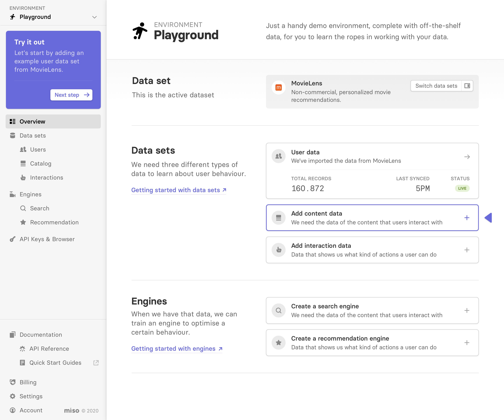
Task: Click the Interactions hand icon in sidebar
Action: point(23,178)
